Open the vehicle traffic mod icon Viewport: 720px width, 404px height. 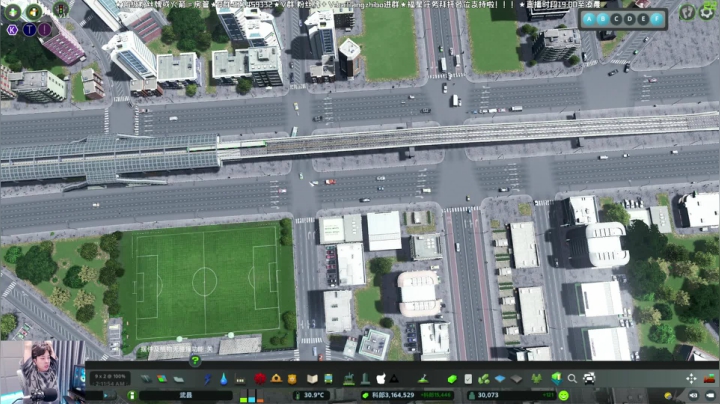coord(589,379)
